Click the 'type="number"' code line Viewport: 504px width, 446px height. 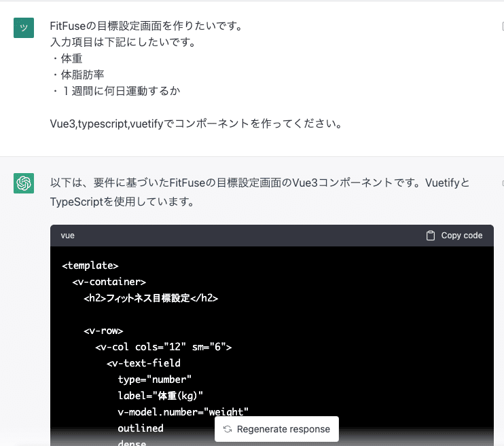point(155,379)
